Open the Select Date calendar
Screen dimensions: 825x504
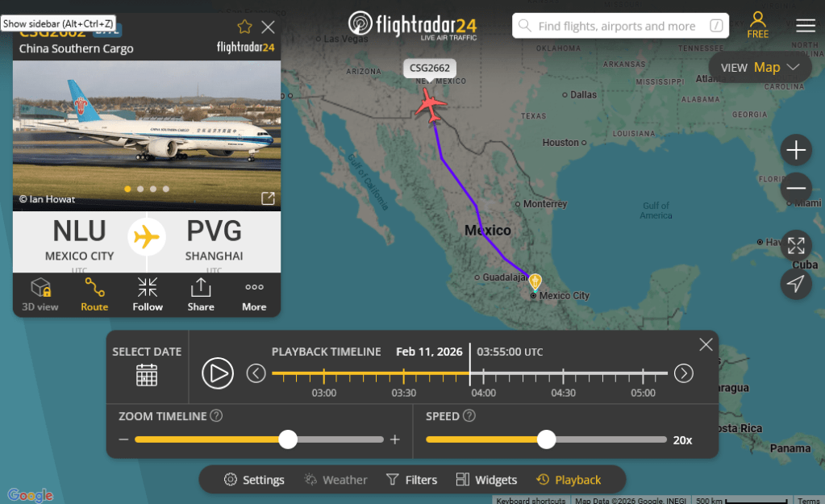[147, 374]
